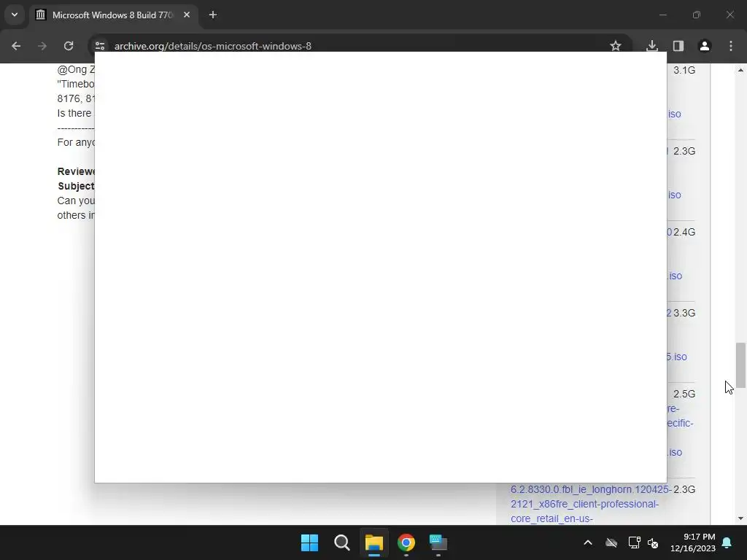Open the clock showing 9:17 PM
This screenshot has width=747, height=560.
pos(693,542)
